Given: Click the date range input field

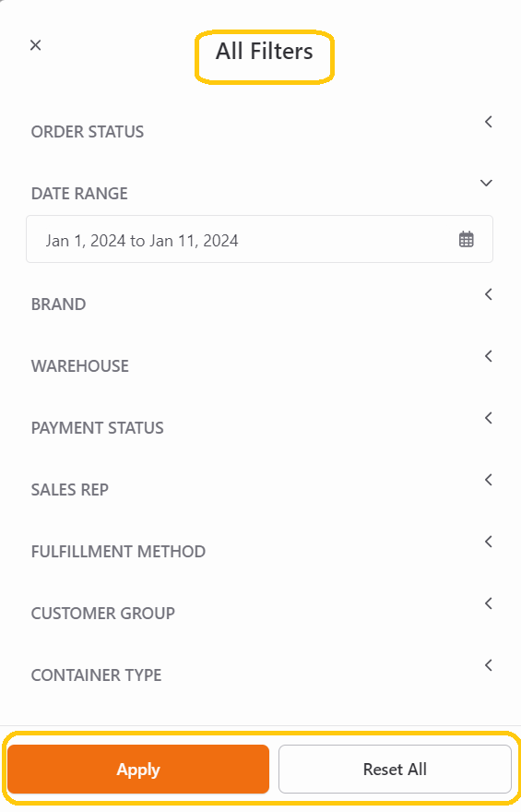Looking at the screenshot, I should [x=259, y=239].
